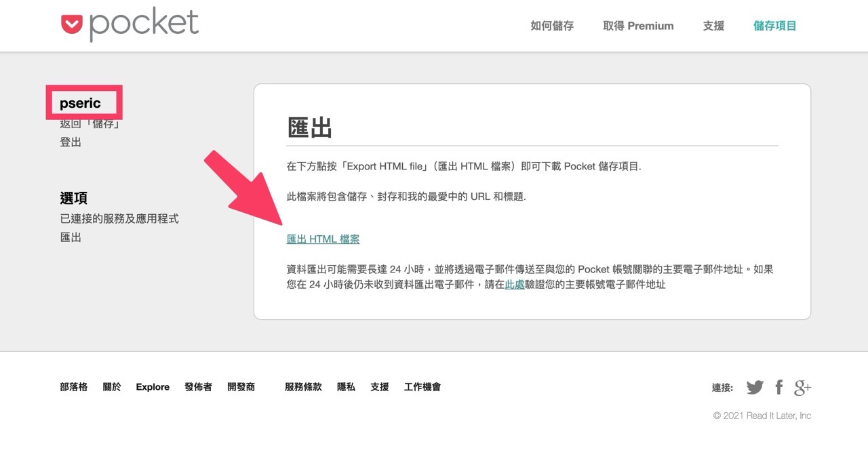Open 隱私 footer link
Image resolution: width=868 pixels, height=465 pixels.
346,387
